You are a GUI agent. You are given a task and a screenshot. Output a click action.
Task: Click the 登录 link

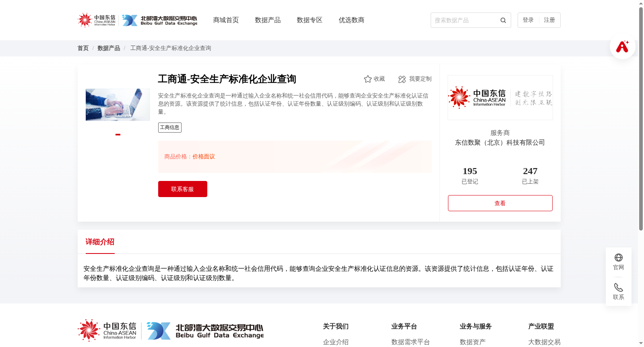tap(528, 20)
